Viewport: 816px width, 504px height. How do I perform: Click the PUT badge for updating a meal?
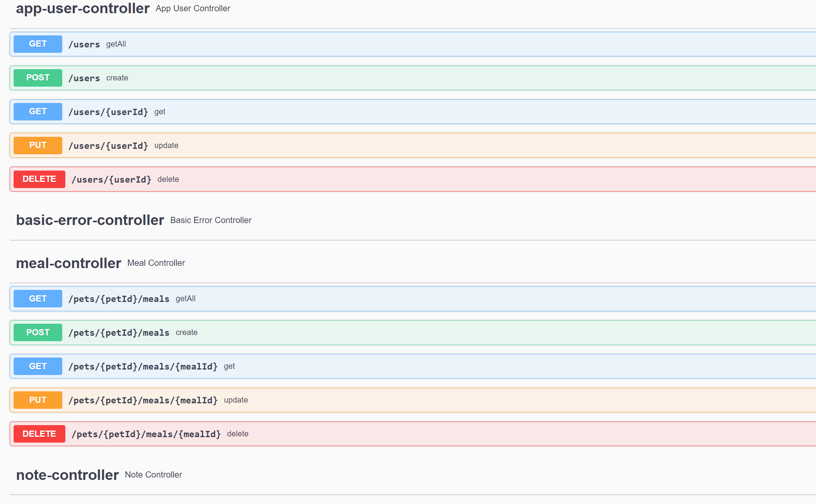[x=37, y=399]
